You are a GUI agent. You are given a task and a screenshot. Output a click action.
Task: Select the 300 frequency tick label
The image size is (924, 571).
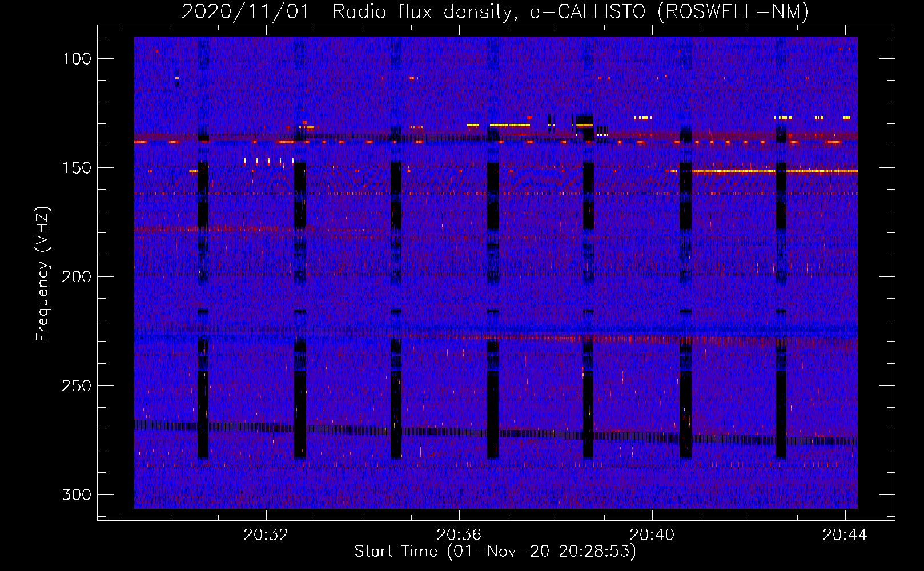(77, 494)
